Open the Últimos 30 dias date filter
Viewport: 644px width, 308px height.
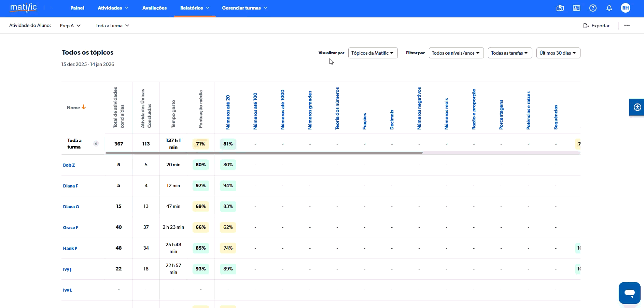point(558,53)
